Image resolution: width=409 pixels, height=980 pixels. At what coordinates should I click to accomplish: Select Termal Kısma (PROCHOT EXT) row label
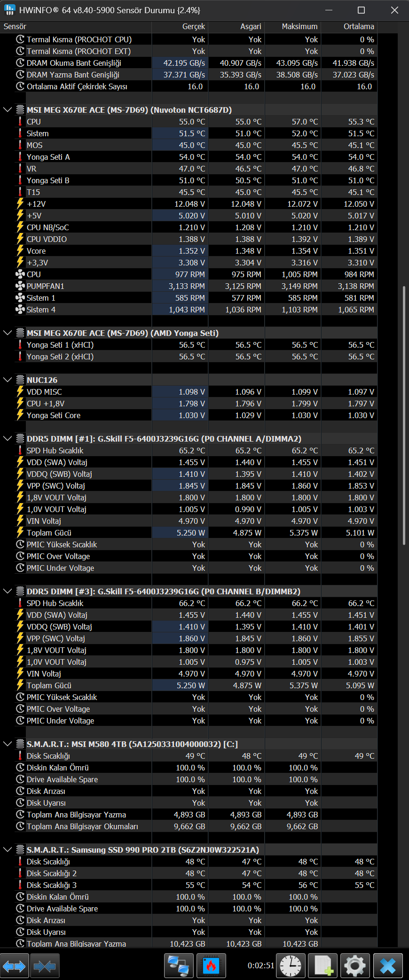pos(79,51)
